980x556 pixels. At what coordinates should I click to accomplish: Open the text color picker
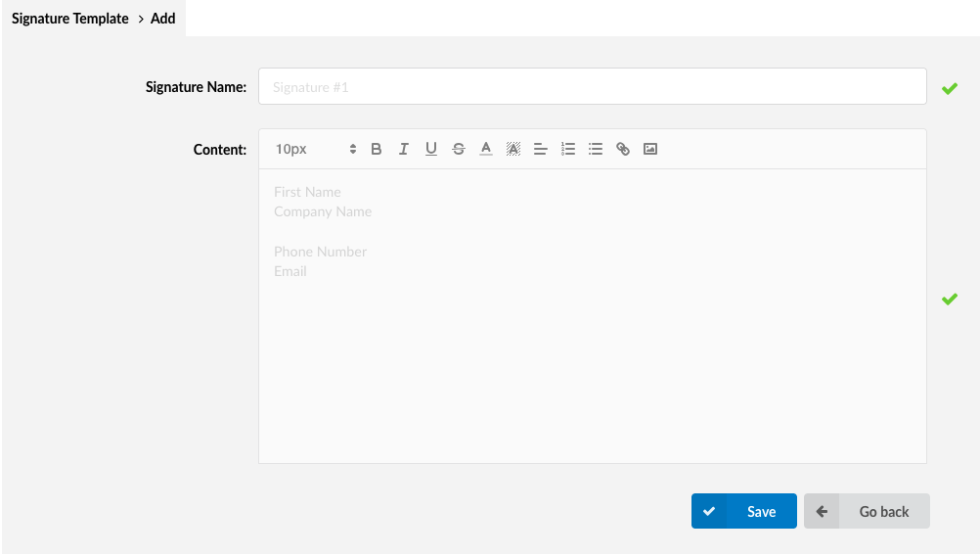pyautogui.click(x=486, y=149)
